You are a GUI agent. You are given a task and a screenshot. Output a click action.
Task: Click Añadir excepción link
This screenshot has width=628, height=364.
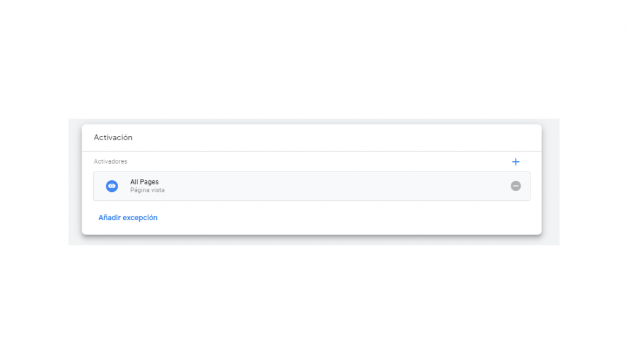pos(128,218)
